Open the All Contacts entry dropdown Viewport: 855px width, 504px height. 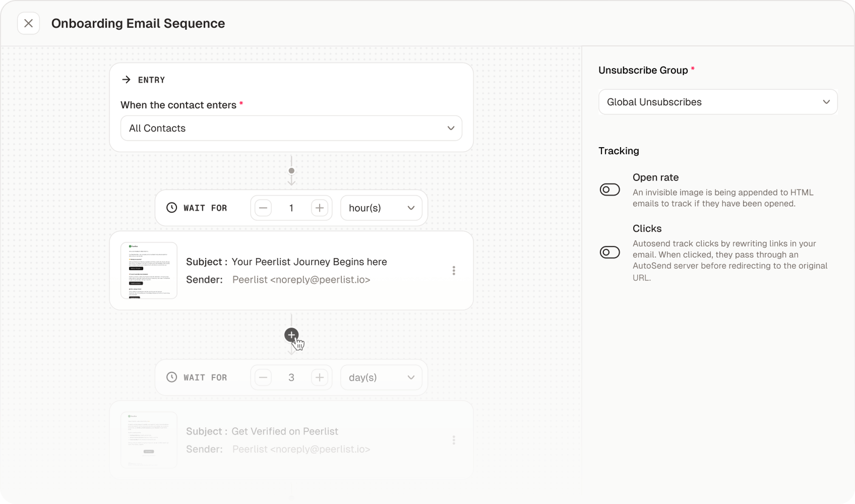point(291,129)
